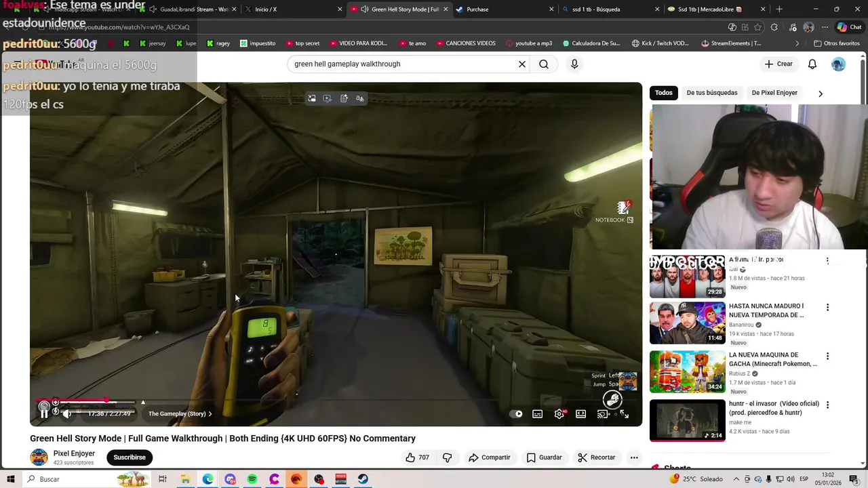Start voice search with microphone

tap(574, 64)
